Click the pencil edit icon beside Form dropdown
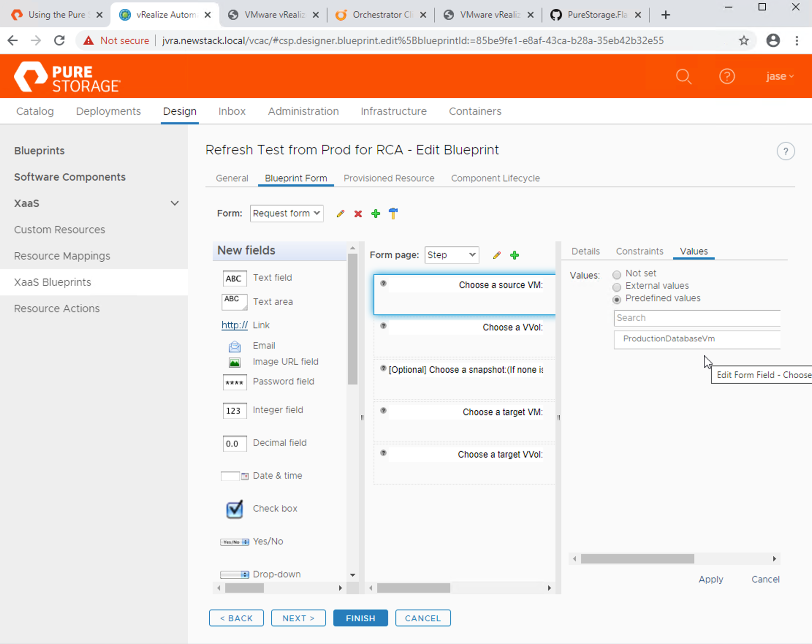The height and width of the screenshot is (644, 812). [x=340, y=214]
